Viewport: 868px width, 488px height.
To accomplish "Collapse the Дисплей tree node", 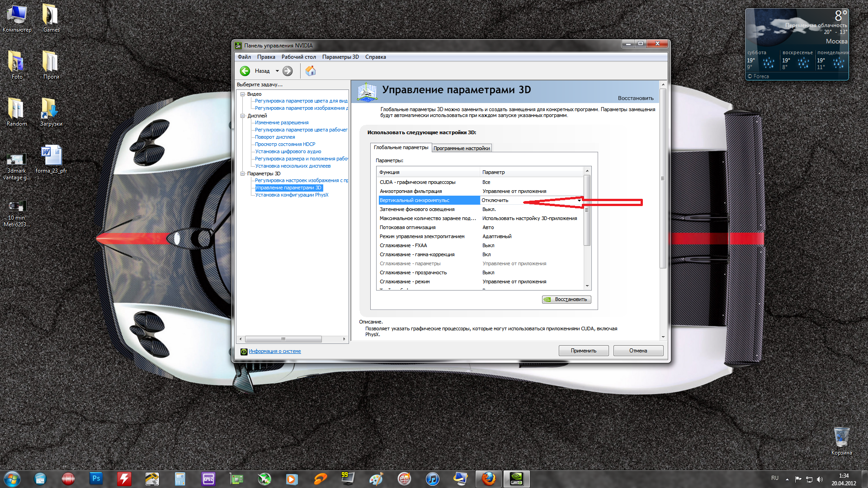I will 243,116.
